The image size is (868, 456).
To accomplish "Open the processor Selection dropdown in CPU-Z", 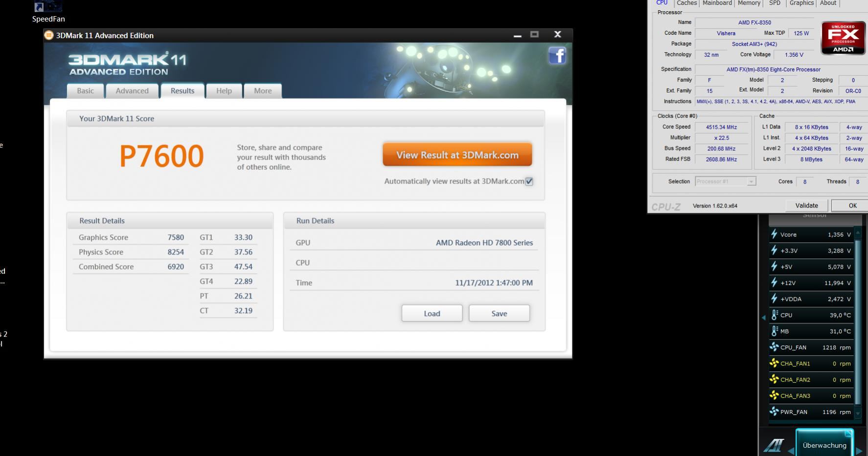I will (726, 182).
